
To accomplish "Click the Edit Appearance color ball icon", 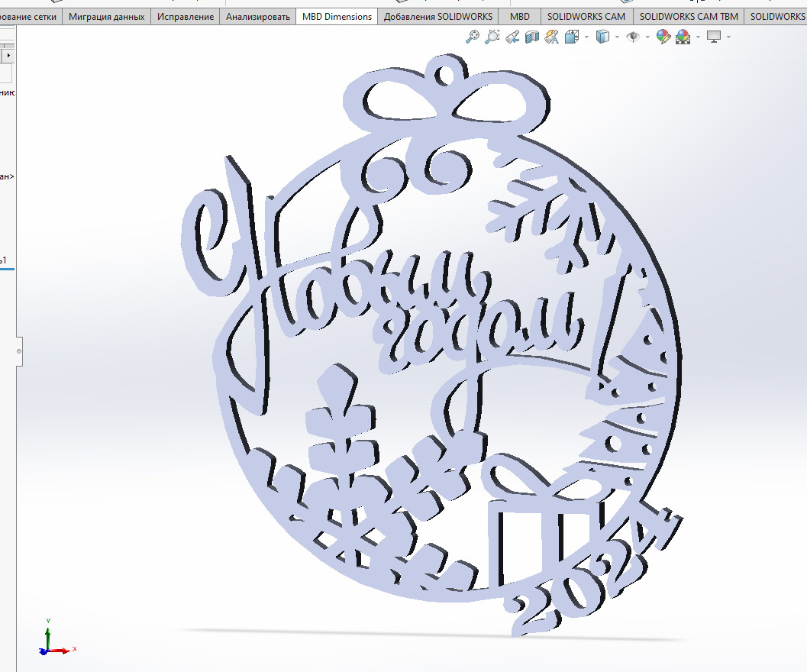I will pos(663,37).
